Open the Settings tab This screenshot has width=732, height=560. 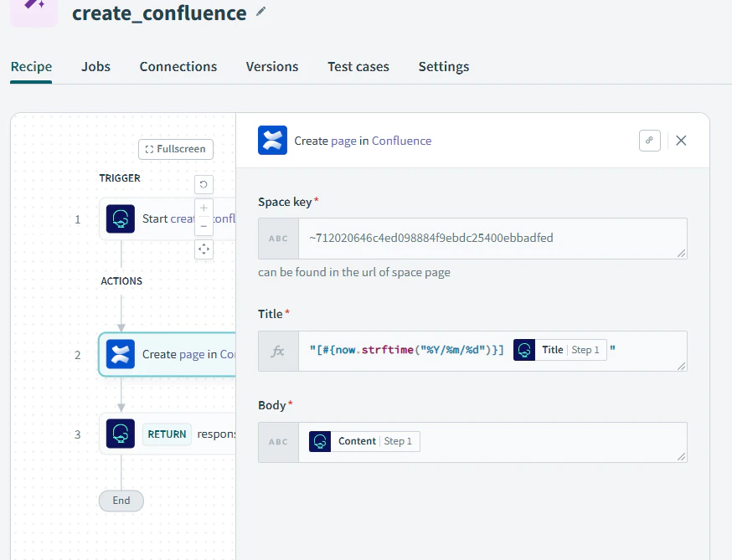(x=444, y=67)
